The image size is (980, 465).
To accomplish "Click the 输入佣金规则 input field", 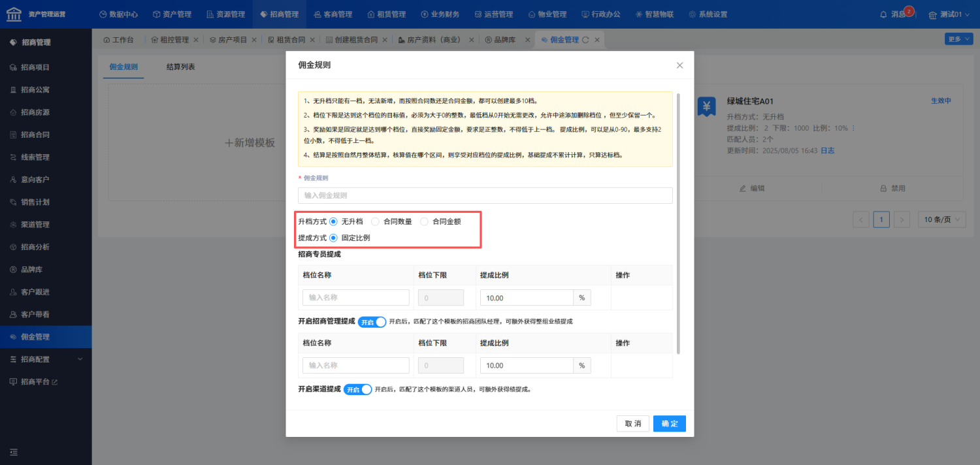I will tap(485, 195).
